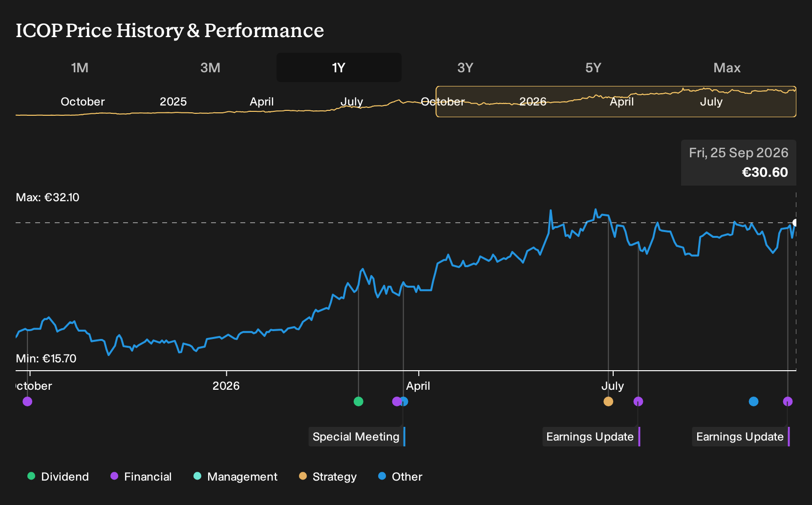812x505 pixels.
Task: Click the Min: €15.70 label
Action: (46, 358)
